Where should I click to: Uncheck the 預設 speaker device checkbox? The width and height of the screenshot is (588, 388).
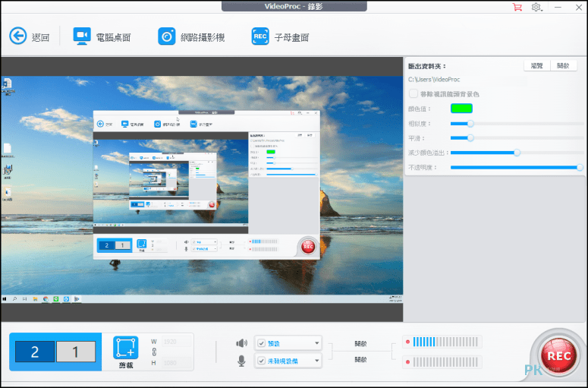[x=261, y=343]
